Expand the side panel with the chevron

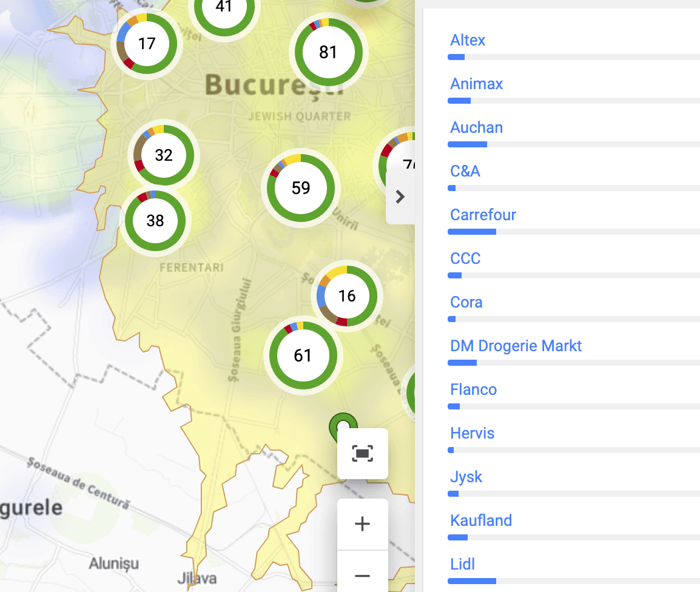[x=400, y=197]
